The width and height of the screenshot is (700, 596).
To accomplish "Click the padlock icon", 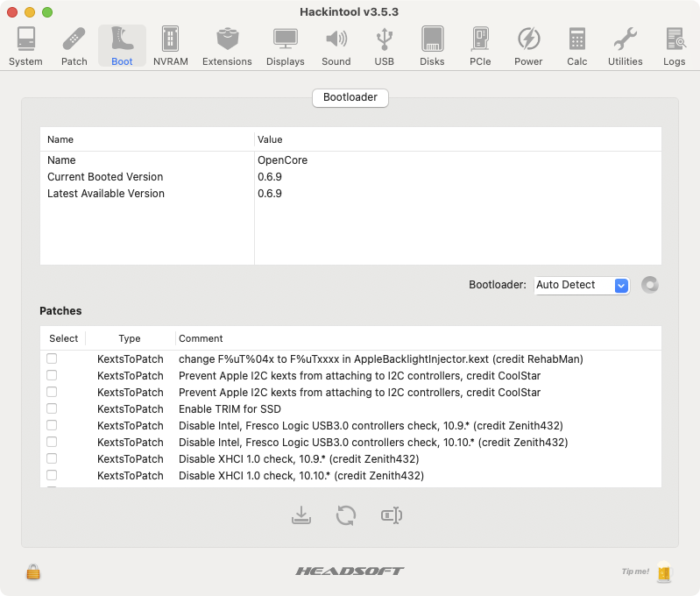I will [33, 571].
